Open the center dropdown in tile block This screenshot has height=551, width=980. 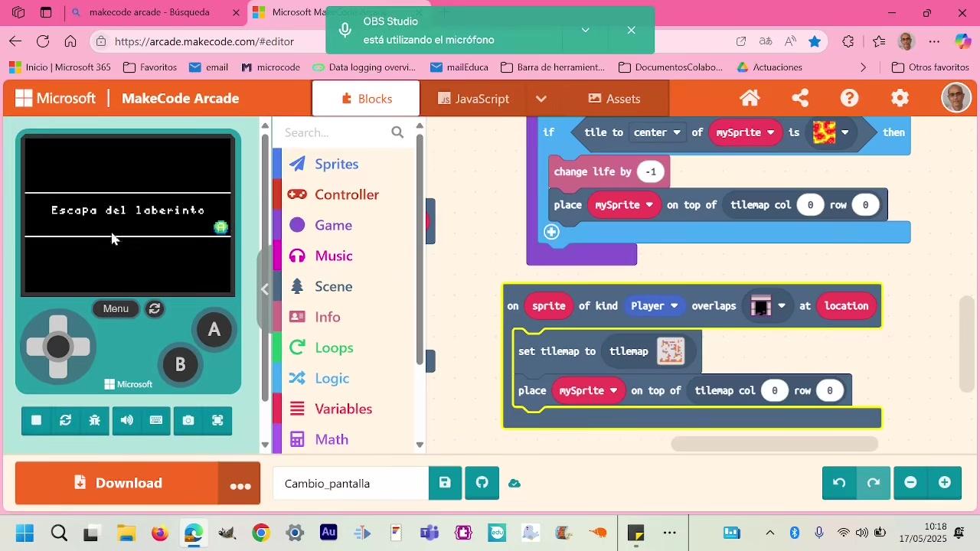point(657,132)
